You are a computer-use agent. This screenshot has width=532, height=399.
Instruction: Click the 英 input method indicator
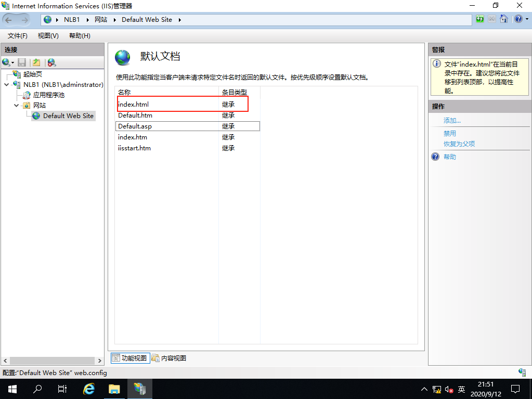[461, 389]
